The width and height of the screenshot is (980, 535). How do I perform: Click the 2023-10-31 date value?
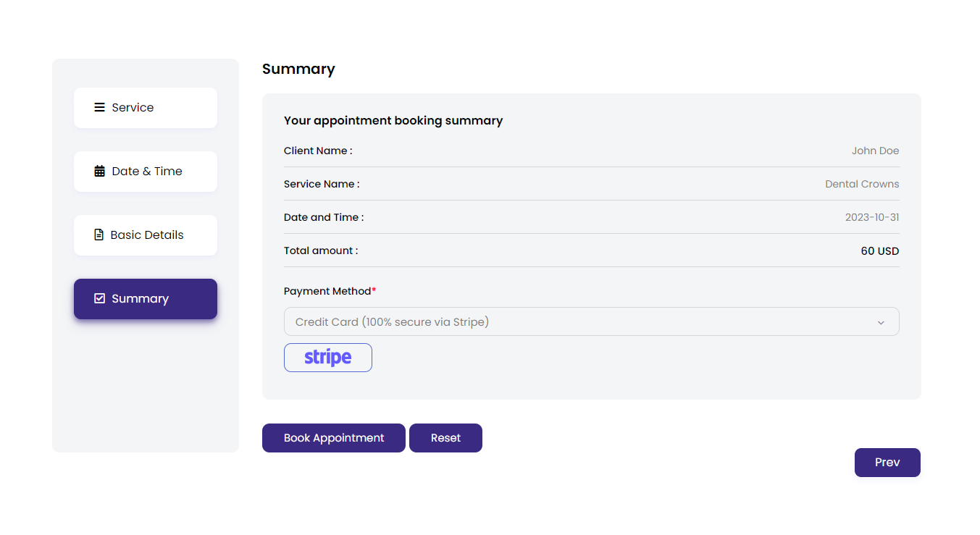click(872, 218)
